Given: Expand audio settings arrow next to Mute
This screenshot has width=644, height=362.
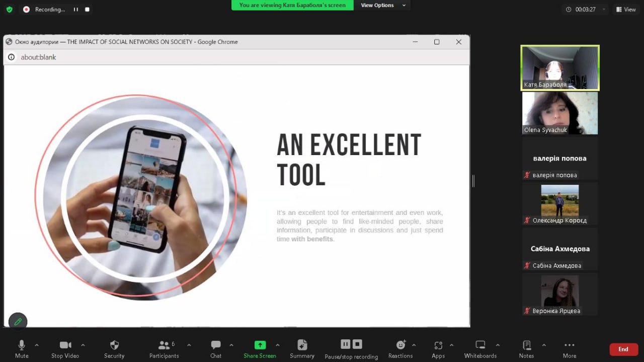Looking at the screenshot, I should pyautogui.click(x=36, y=345).
